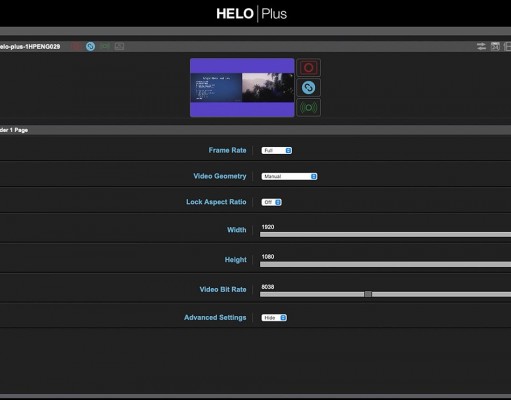The height and width of the screenshot is (400, 511).
Task: Click the Height value 1080
Action: click(268, 257)
